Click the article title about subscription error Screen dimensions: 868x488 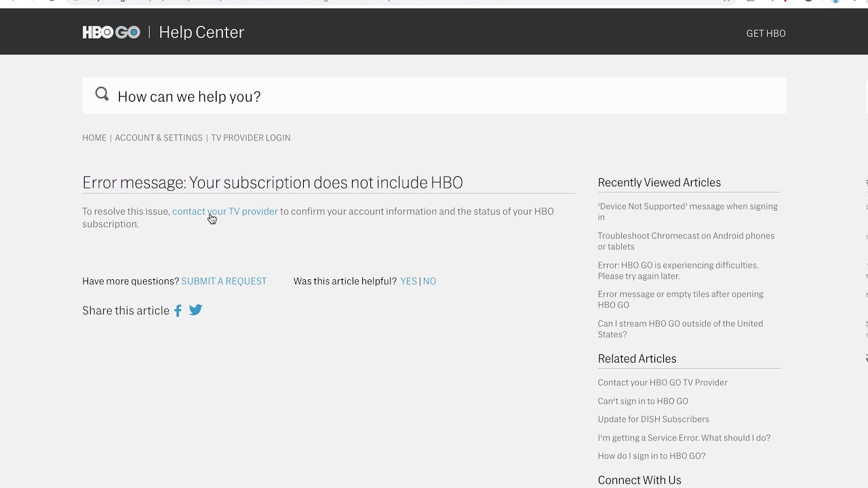[273, 182]
